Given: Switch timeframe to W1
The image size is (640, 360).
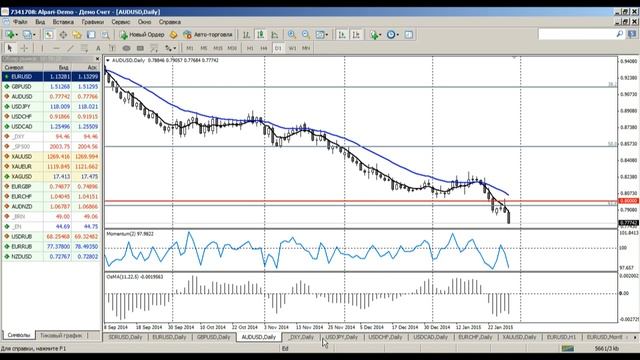Looking at the screenshot, I should (292, 48).
